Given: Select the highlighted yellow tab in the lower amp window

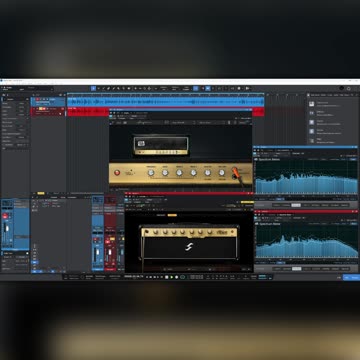Looking at the screenshot, I should click(x=172, y=215).
